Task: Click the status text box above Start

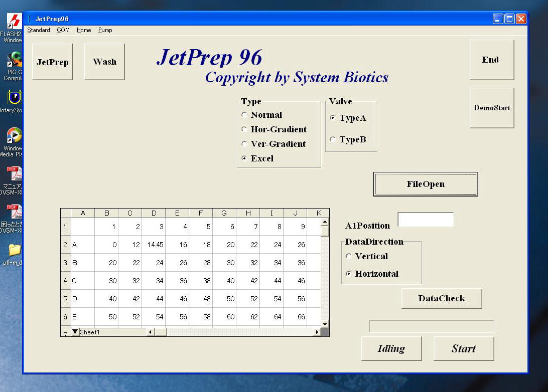Action: (x=432, y=326)
